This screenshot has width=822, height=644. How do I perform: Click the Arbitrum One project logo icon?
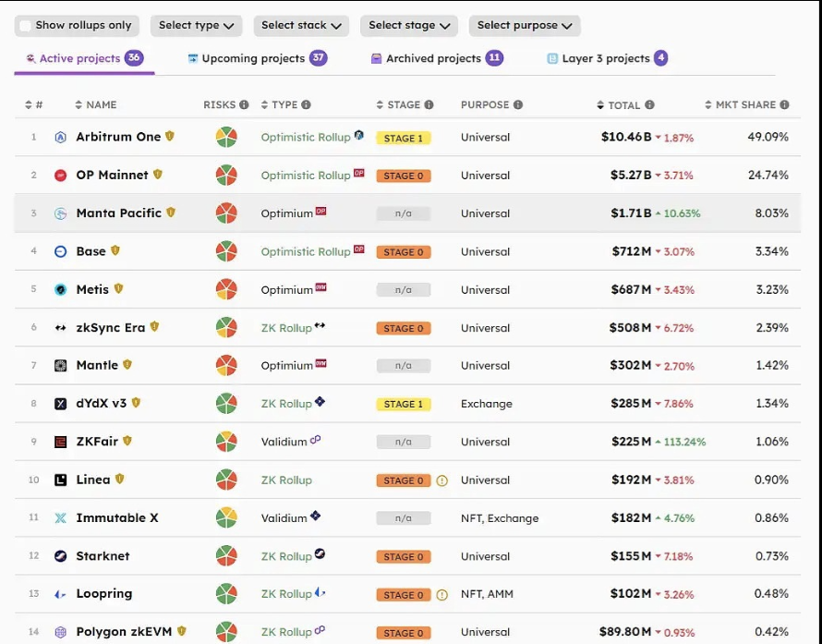coord(61,138)
